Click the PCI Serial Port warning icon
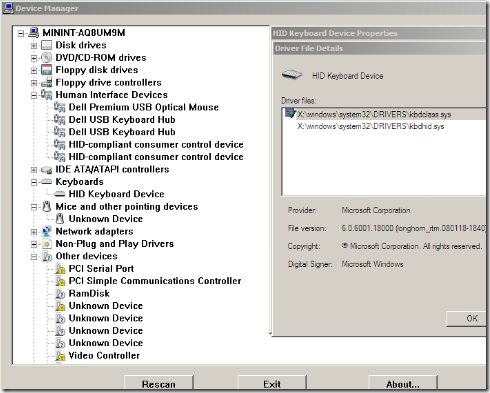Viewport: 490px width, 393px height. (60, 269)
